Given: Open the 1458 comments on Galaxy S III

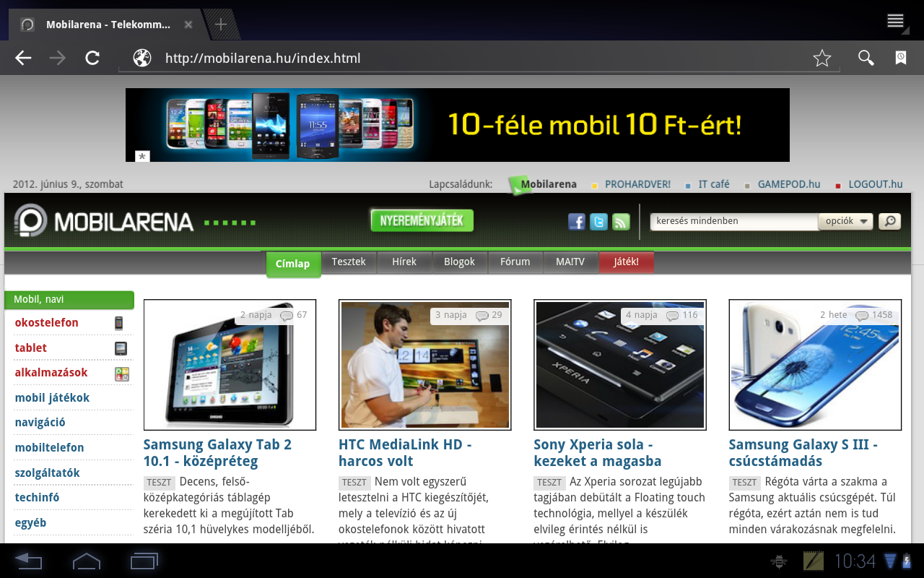Looking at the screenshot, I should [874, 315].
